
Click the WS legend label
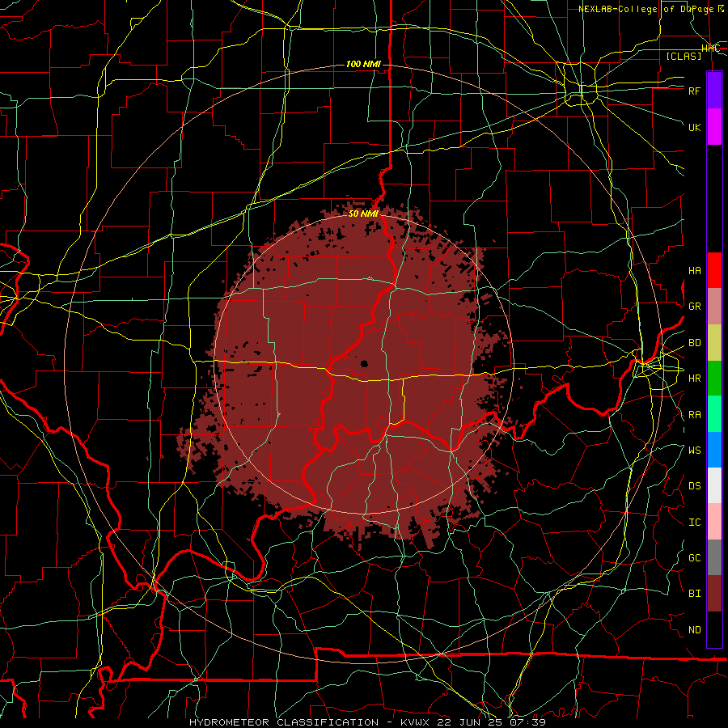tap(695, 451)
